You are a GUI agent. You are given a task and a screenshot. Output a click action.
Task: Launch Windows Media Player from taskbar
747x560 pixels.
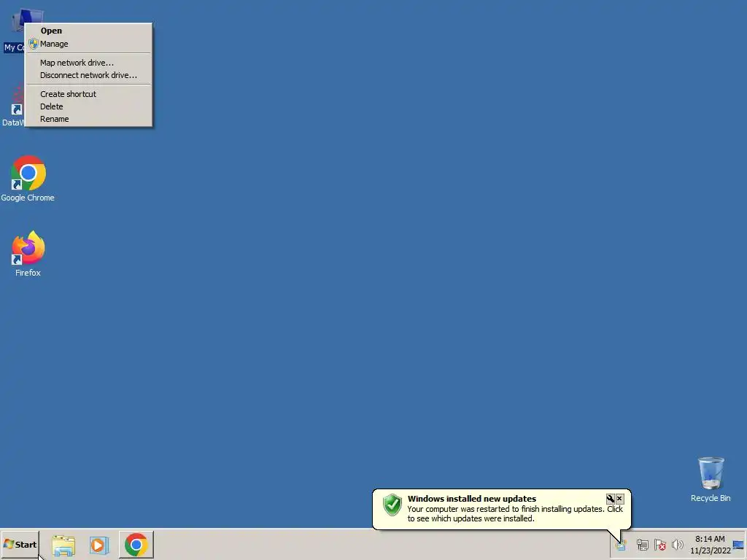(x=99, y=545)
